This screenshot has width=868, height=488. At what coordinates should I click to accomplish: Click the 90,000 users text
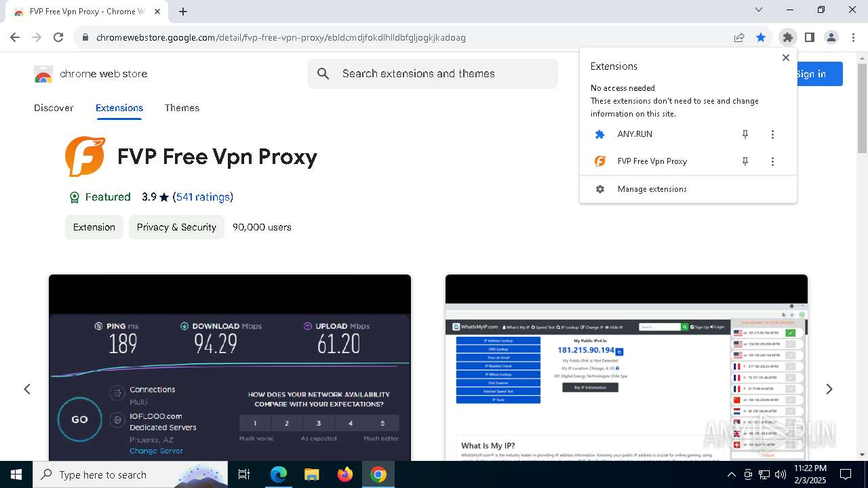pos(262,227)
